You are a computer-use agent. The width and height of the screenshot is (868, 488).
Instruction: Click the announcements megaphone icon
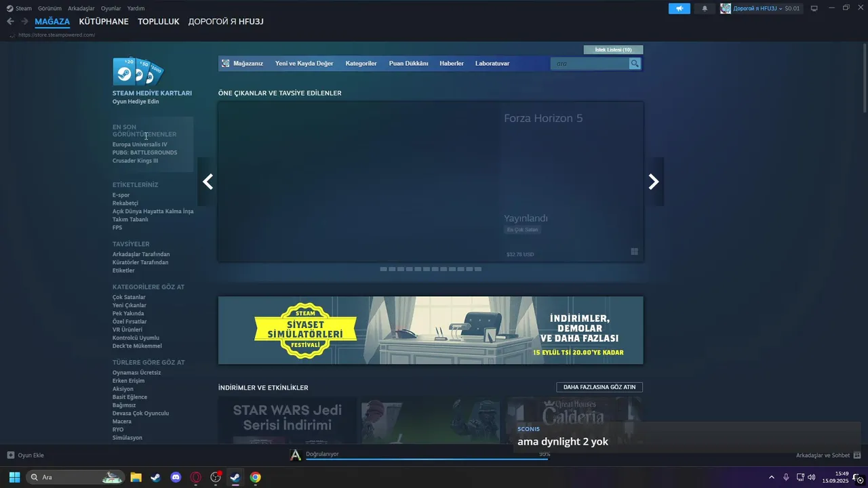tap(679, 9)
